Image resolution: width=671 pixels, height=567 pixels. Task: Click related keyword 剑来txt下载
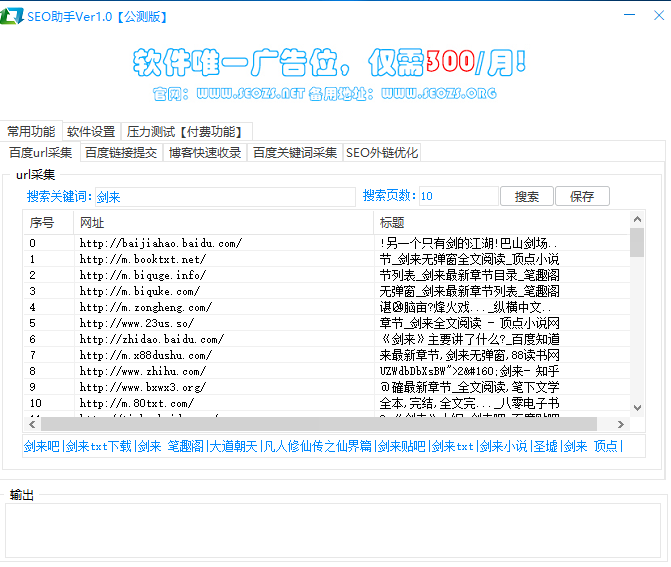(x=98, y=446)
